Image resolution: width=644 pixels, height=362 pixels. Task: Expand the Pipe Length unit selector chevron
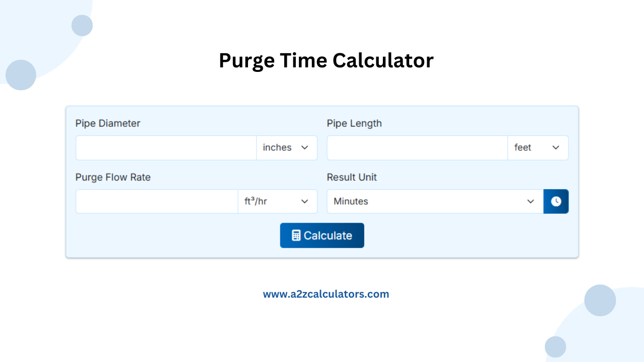(x=556, y=147)
